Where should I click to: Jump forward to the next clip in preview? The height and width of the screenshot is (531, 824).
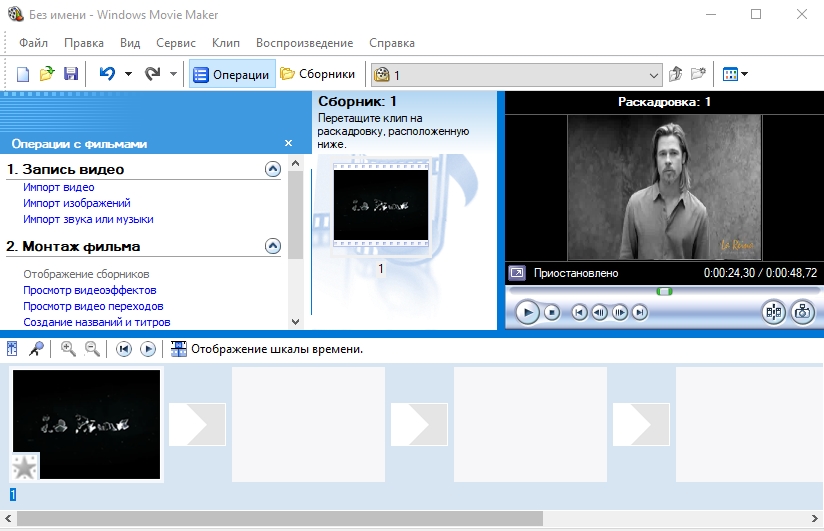pyautogui.click(x=640, y=313)
